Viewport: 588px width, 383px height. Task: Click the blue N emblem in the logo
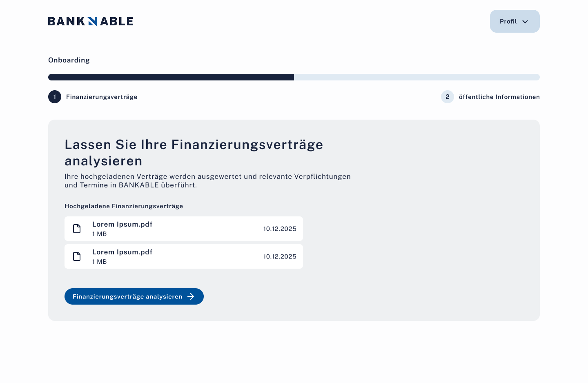coord(93,21)
